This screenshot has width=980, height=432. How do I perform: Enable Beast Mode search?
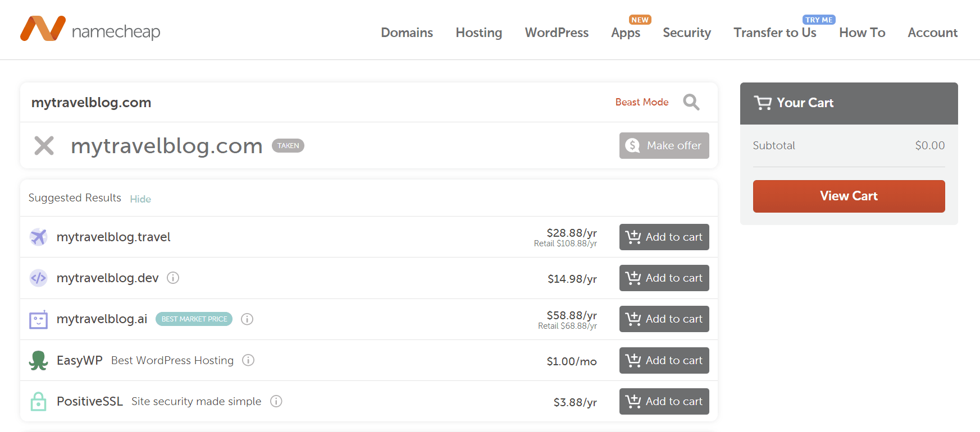(x=642, y=102)
